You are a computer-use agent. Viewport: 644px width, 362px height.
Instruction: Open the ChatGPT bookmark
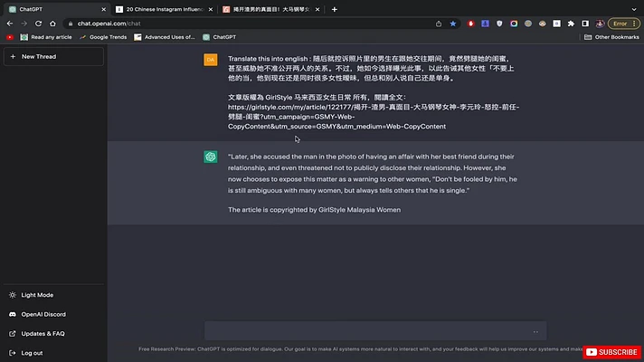219,37
